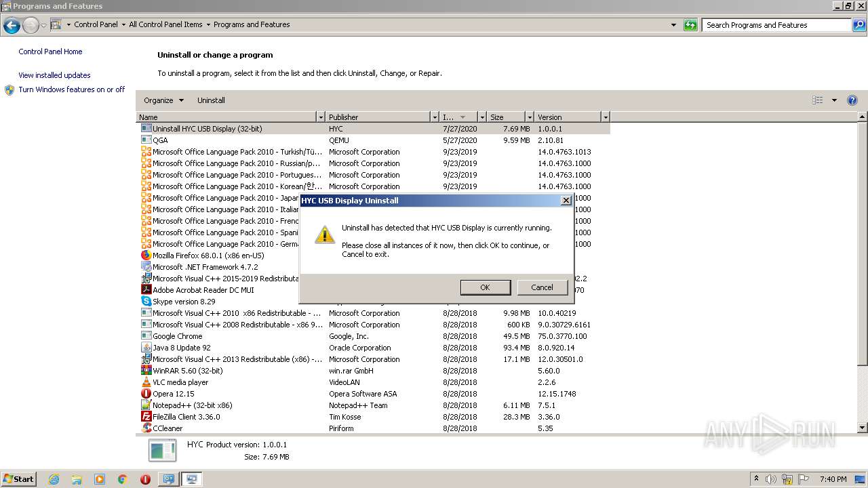Launch Internet Explorer from the taskbar
The width and height of the screenshot is (868, 488).
coord(54,479)
